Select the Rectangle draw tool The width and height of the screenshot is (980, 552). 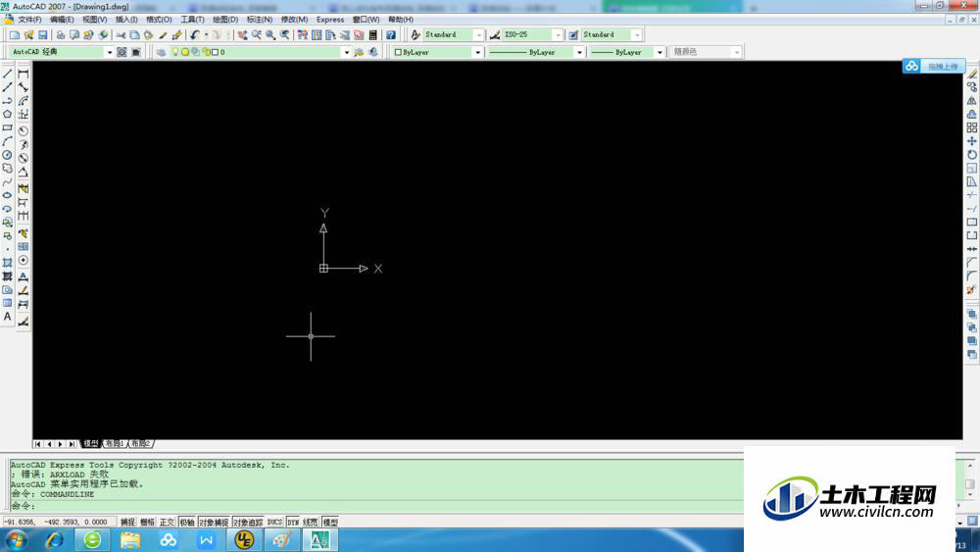click(8, 127)
